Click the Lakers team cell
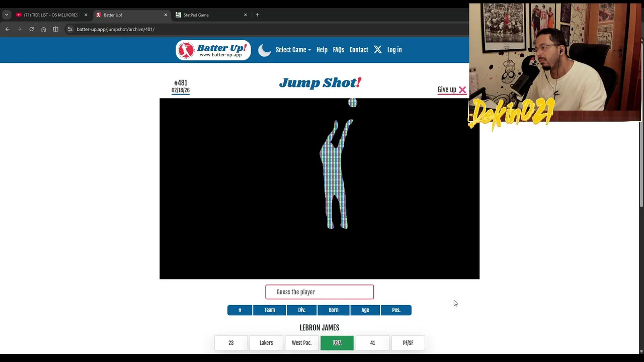The image size is (644, 362). pos(266,343)
